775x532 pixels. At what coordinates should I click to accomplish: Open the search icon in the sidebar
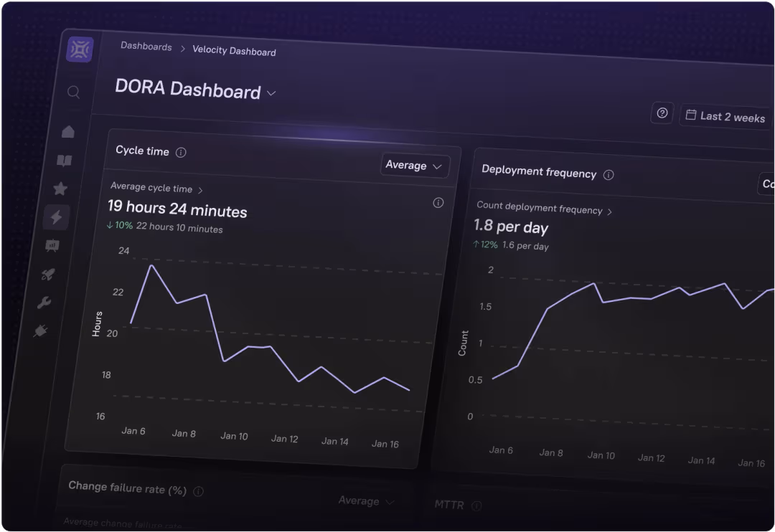73,92
